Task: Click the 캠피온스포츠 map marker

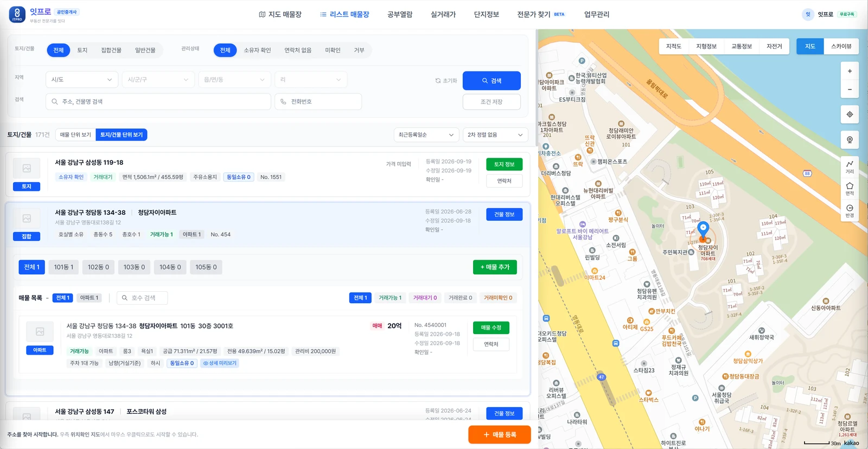Action: click(593, 162)
